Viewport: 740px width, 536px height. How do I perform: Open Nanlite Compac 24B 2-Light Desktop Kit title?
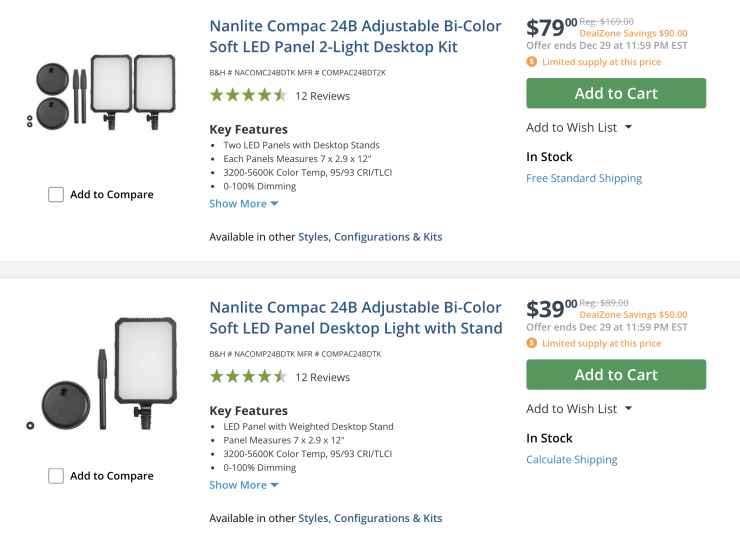[x=355, y=36]
